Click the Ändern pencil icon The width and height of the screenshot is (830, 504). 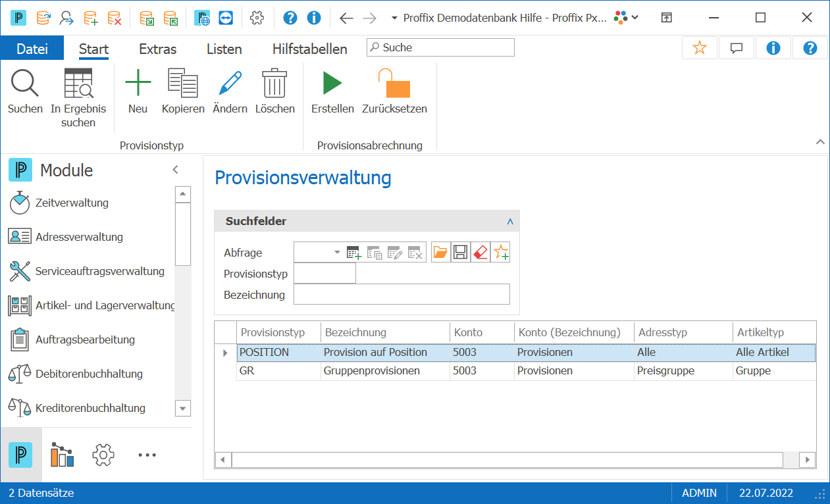230,84
